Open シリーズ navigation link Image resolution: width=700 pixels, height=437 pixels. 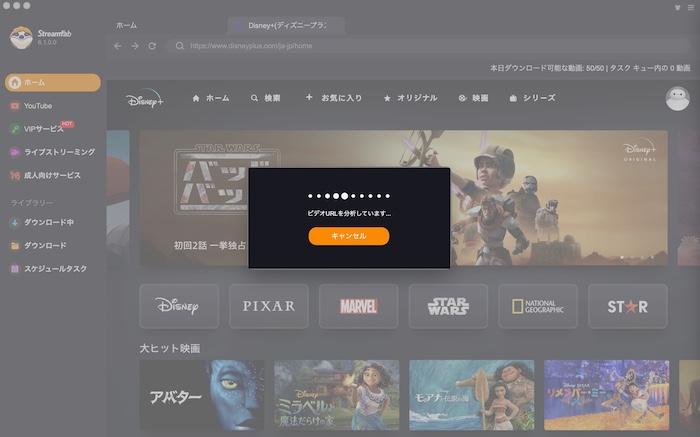pos(533,98)
